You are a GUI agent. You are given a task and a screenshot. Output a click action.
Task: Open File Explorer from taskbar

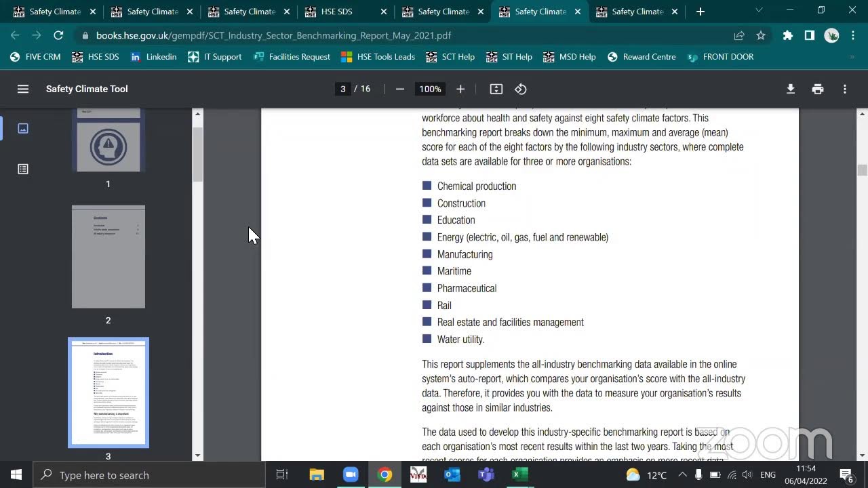(317, 475)
